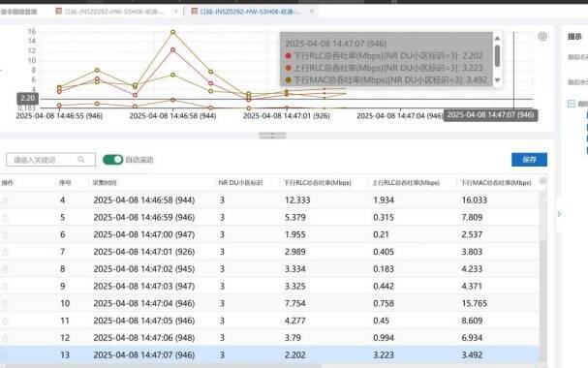Click the 下行RLC legend entry in tooltip
Viewport: 588px width, 368px height.
384,56
